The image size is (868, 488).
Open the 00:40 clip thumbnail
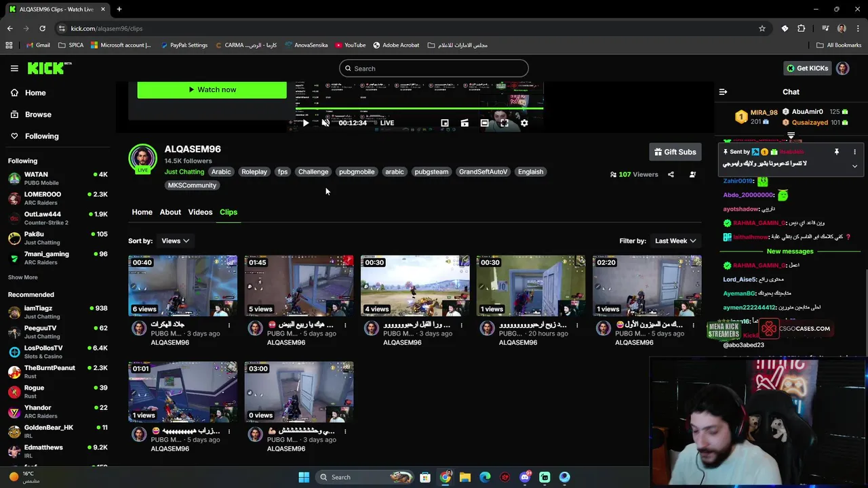[182, 285]
